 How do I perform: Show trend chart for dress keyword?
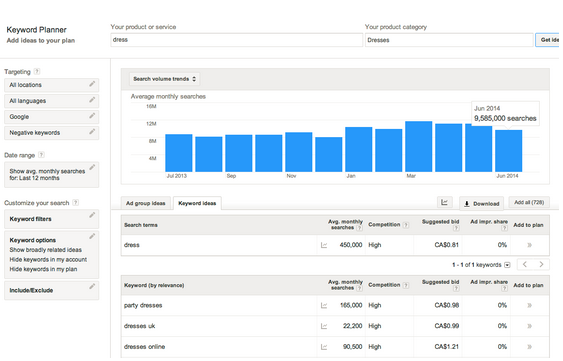(x=324, y=245)
